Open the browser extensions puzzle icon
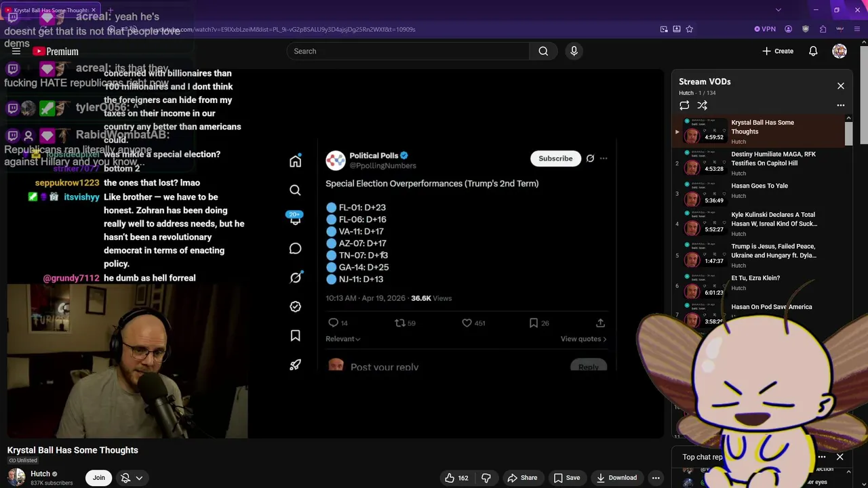 pyautogui.click(x=823, y=29)
